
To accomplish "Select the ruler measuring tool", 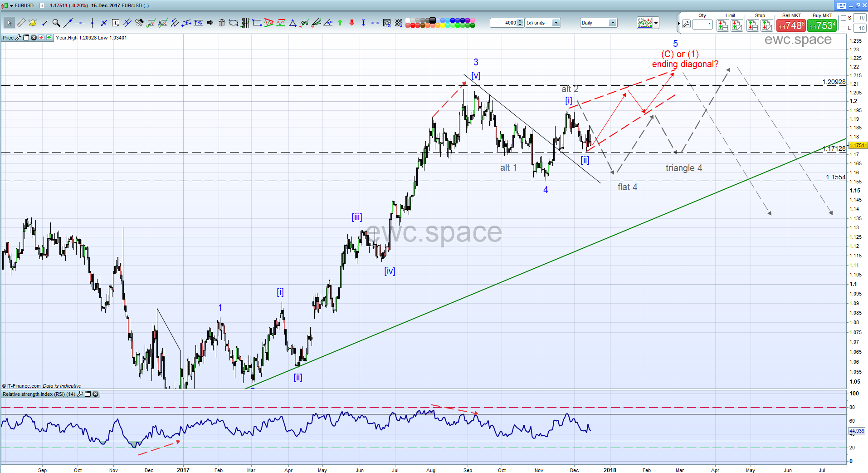I will (21, 23).
